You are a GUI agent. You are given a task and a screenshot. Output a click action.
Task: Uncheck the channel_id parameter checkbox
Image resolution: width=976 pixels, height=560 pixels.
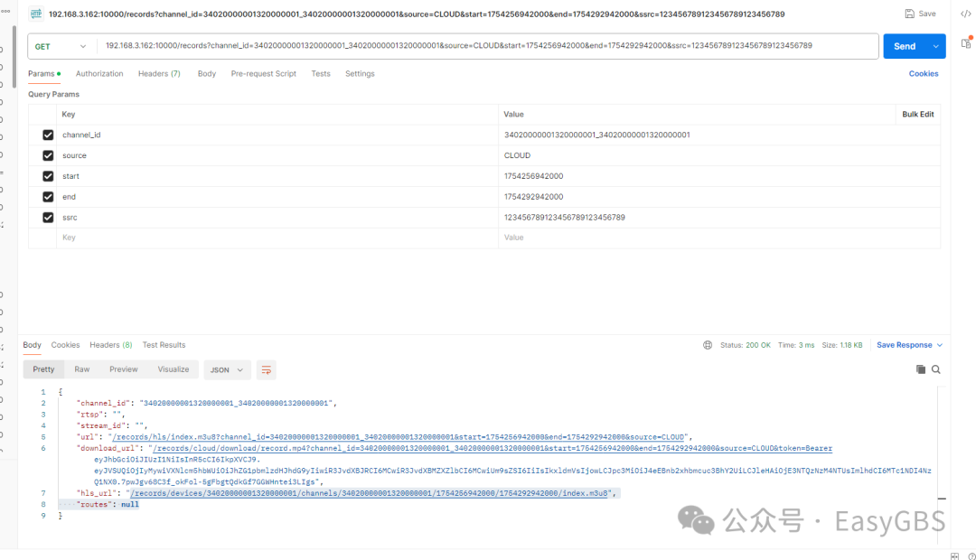tap(48, 135)
